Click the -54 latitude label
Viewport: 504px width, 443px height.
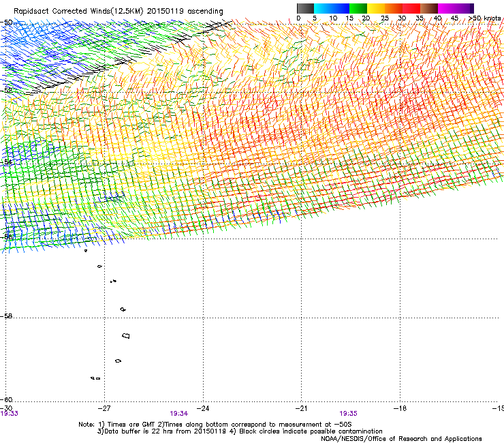coord(5,162)
